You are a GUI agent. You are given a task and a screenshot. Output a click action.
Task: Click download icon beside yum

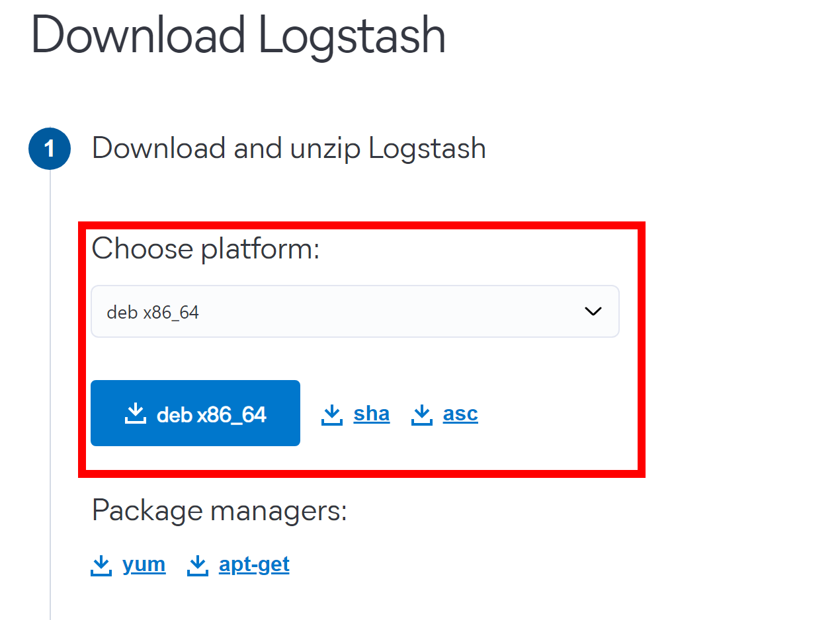101,566
